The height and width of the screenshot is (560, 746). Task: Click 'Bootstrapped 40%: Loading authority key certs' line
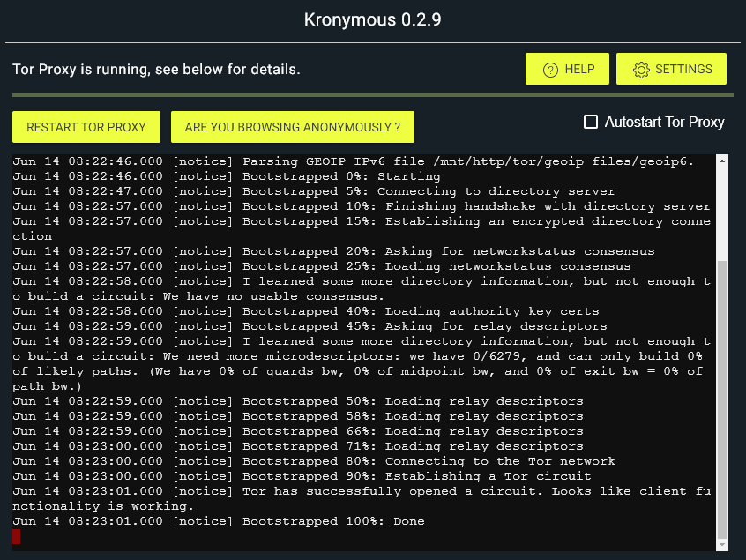click(x=306, y=311)
